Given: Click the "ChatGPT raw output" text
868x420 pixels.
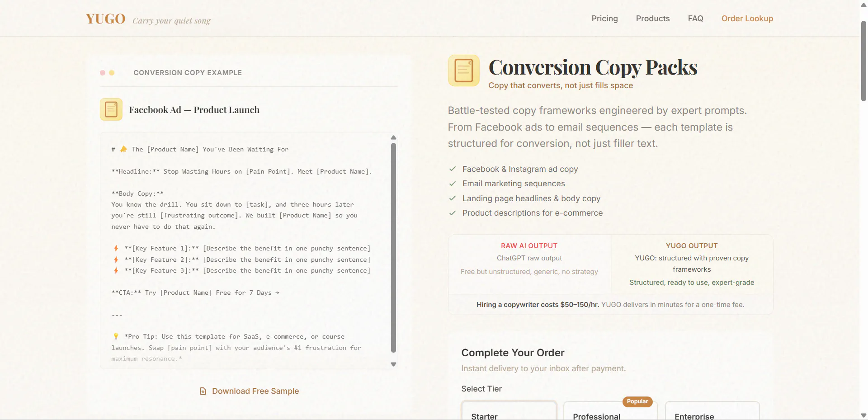Looking at the screenshot, I should [x=529, y=258].
